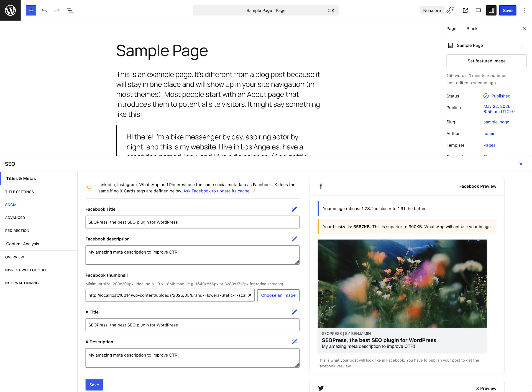Open the device preview options
Screen dimensions: 532x392
pyautogui.click(x=478, y=10)
